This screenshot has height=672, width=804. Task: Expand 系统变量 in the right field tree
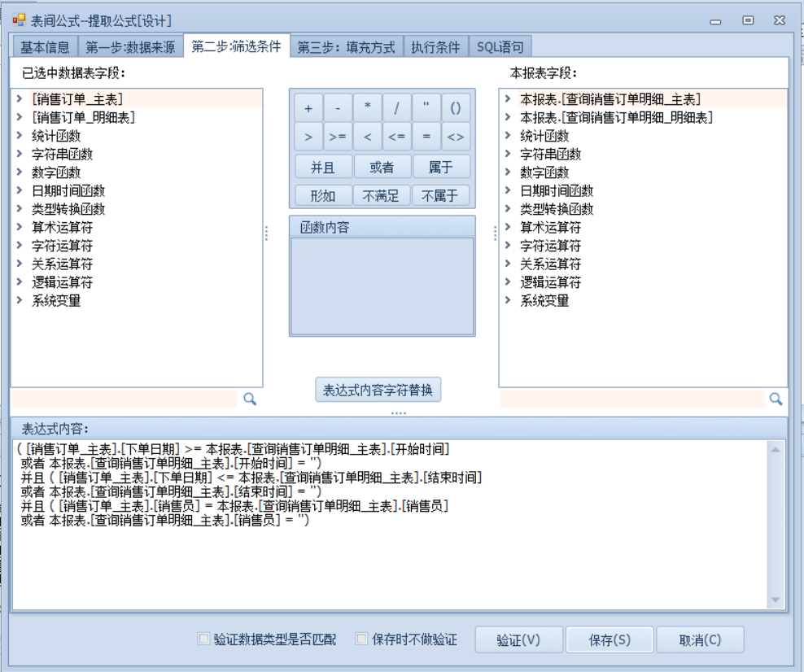click(x=507, y=300)
